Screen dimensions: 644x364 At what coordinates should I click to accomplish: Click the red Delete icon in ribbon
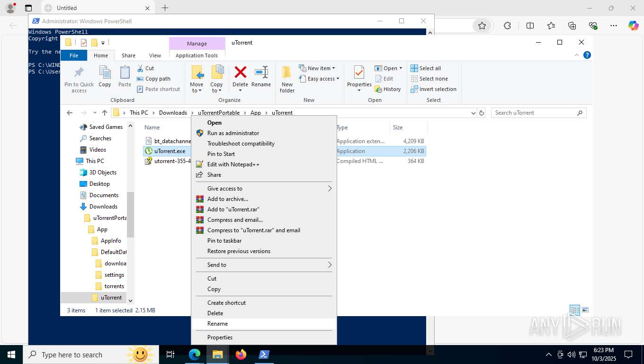(x=241, y=73)
